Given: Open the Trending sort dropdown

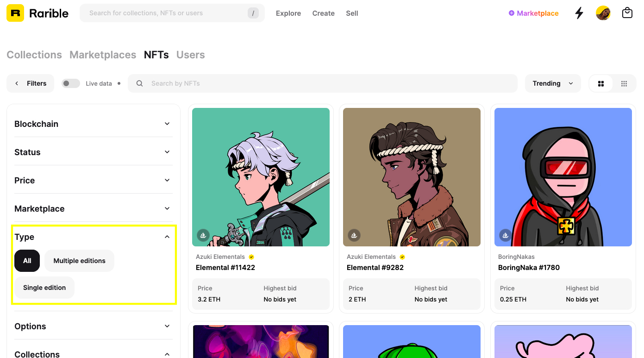Looking at the screenshot, I should coord(553,83).
